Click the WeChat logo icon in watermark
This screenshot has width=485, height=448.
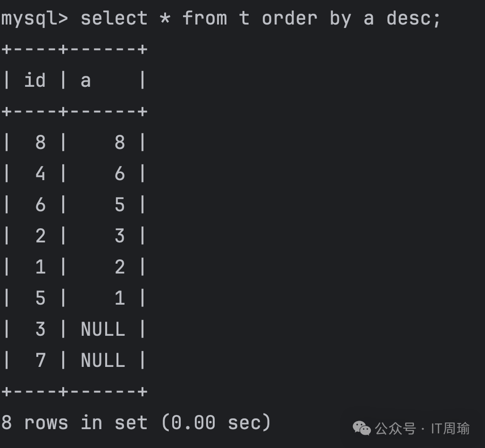pos(361,428)
